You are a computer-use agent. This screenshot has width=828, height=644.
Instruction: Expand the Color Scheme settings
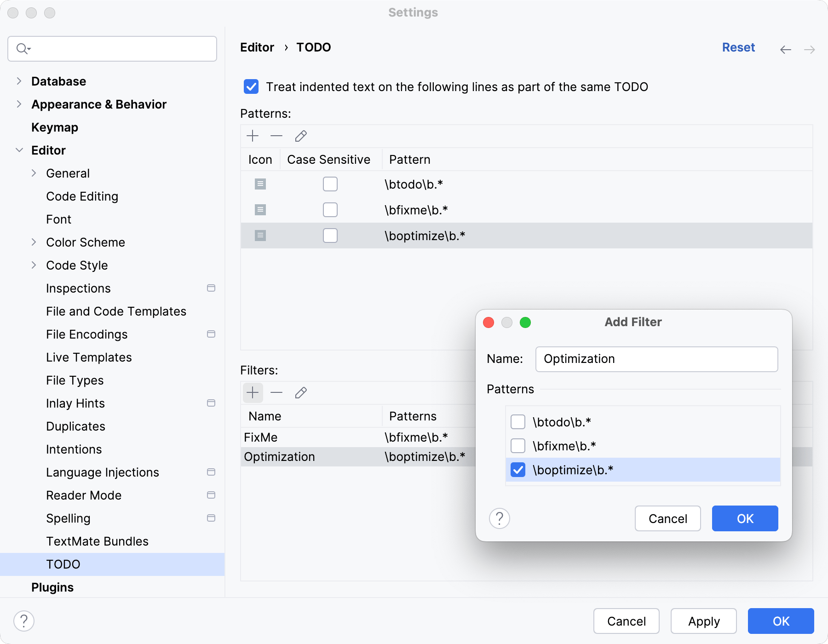[x=34, y=242]
